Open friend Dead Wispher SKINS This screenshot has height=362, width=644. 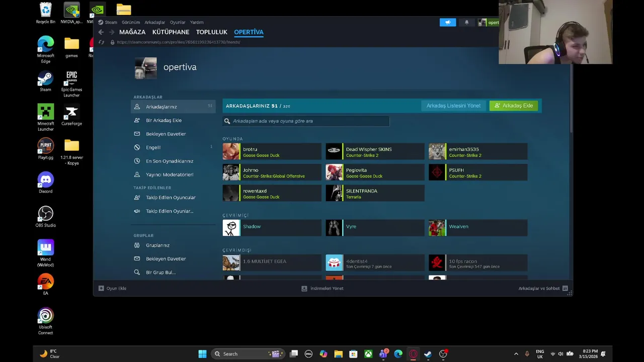[375, 151]
